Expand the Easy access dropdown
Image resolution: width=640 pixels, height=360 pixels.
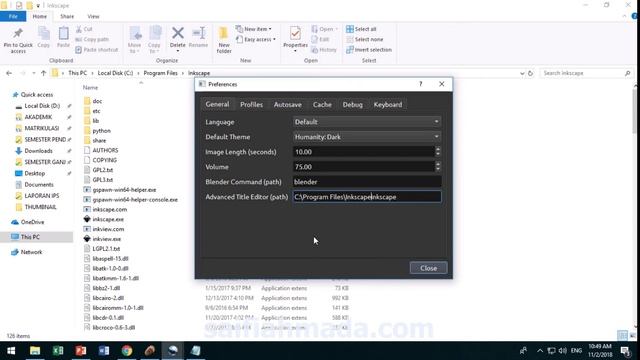(x=274, y=39)
